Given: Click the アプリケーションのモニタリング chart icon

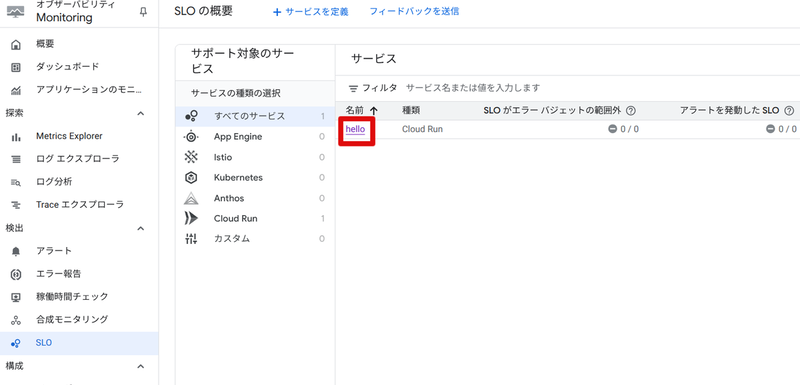Looking at the screenshot, I should (x=16, y=91).
